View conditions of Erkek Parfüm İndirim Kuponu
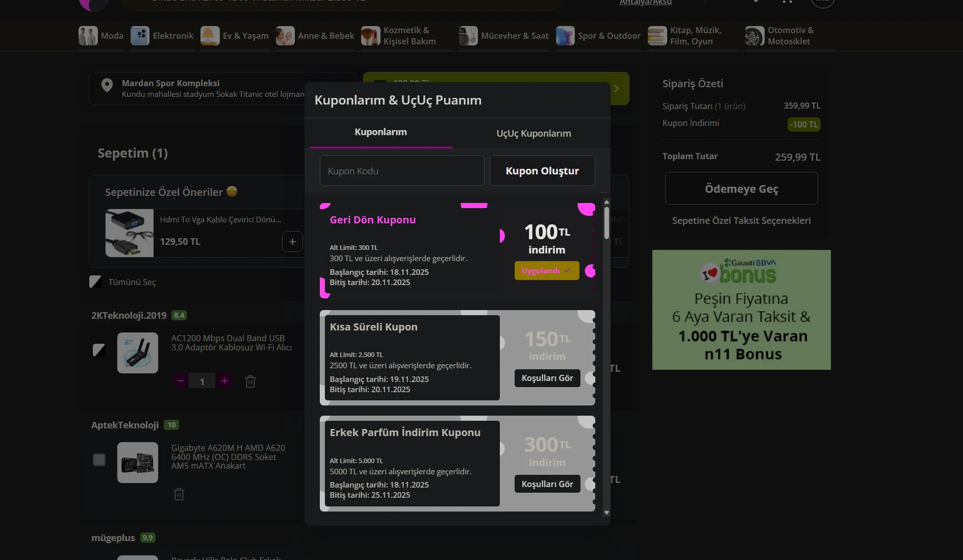Screen dimensions: 963x560 (x=547, y=484)
